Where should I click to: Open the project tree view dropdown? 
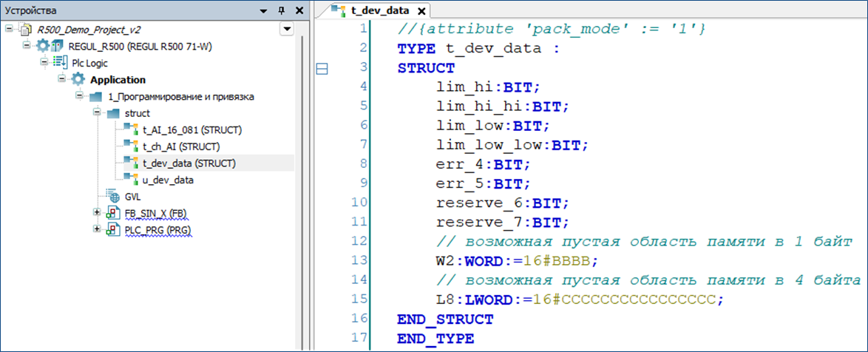287,30
